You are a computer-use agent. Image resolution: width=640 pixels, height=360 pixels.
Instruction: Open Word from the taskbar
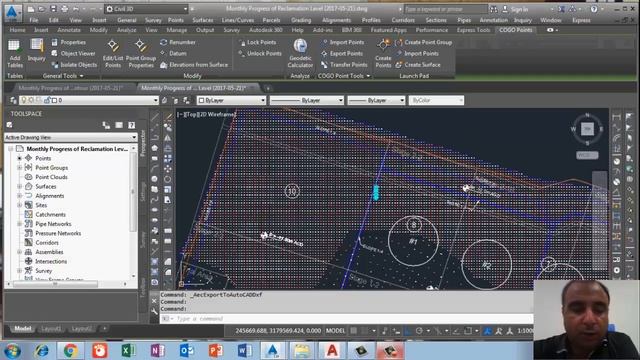point(245,351)
